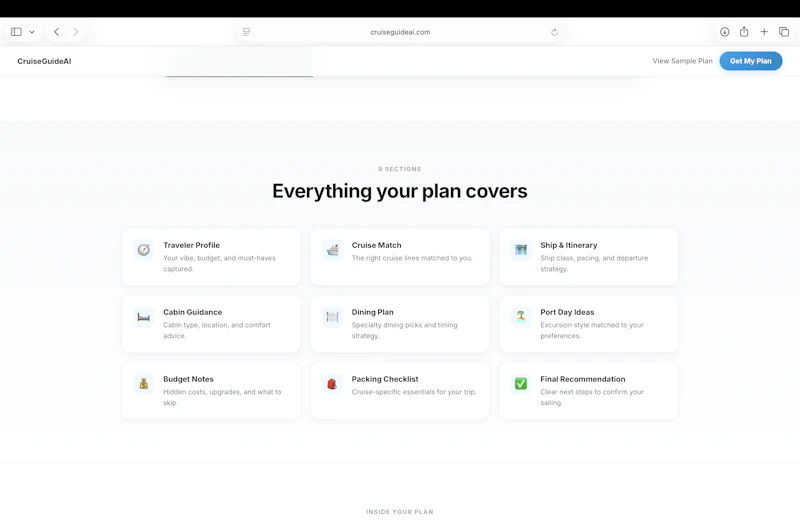Click the 'Everything your plan covers' heading

(399, 191)
